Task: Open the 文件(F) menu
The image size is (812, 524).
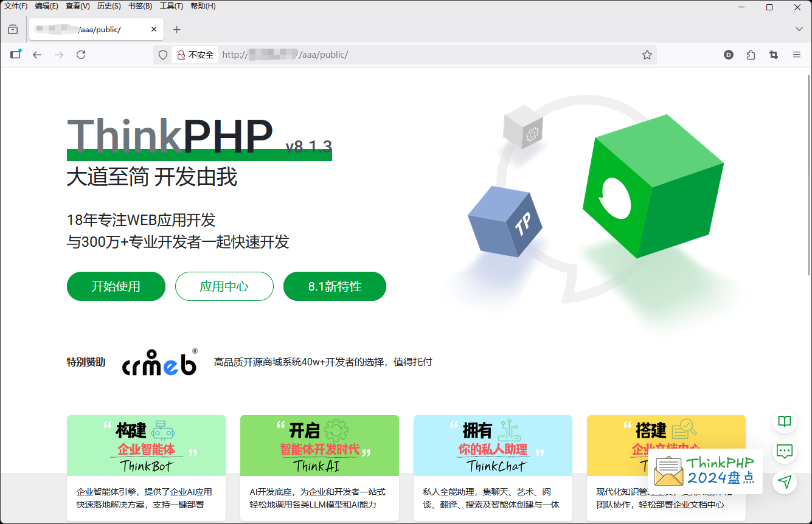Action: (16, 6)
